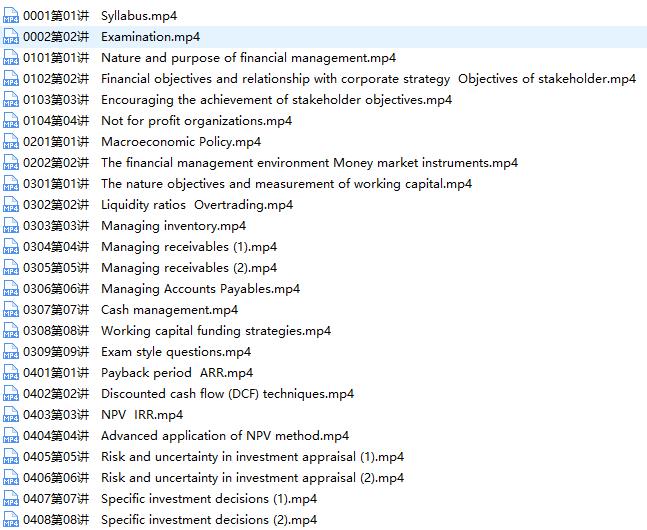Select Managing receivables (2).mp4
Viewport: 647px width, 530px height.
click(x=189, y=268)
